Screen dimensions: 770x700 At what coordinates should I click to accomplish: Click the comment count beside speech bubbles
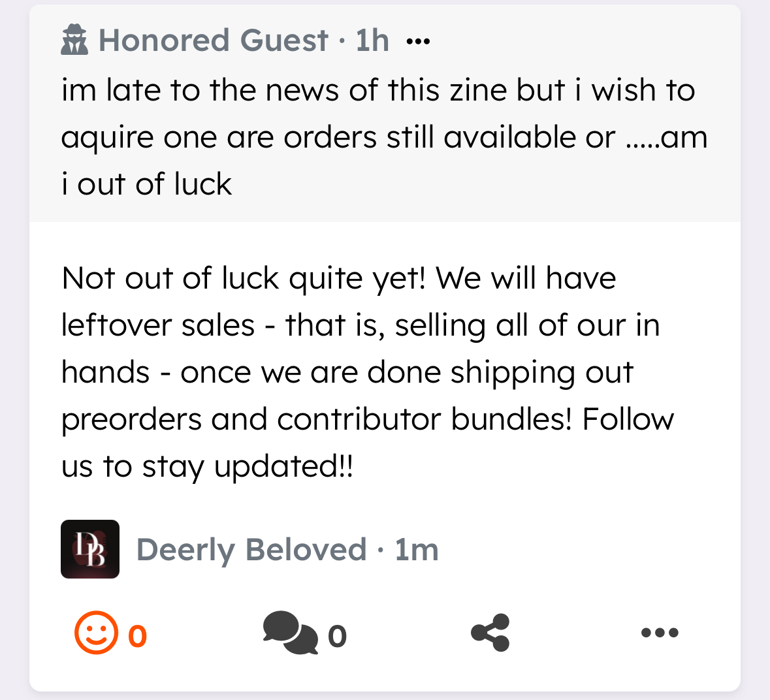pos(337,635)
